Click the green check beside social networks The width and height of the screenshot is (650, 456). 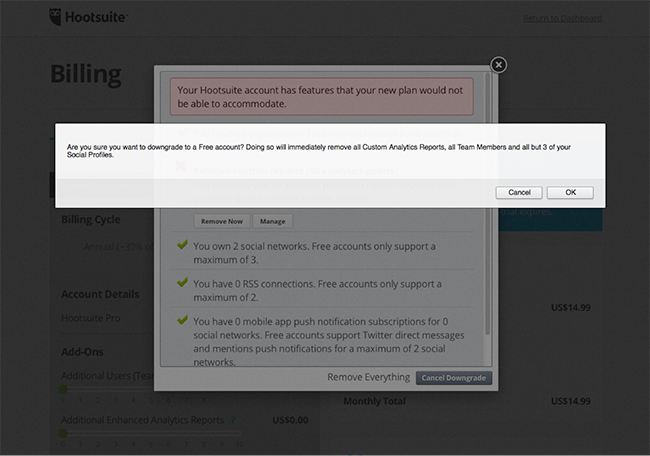coord(182,245)
